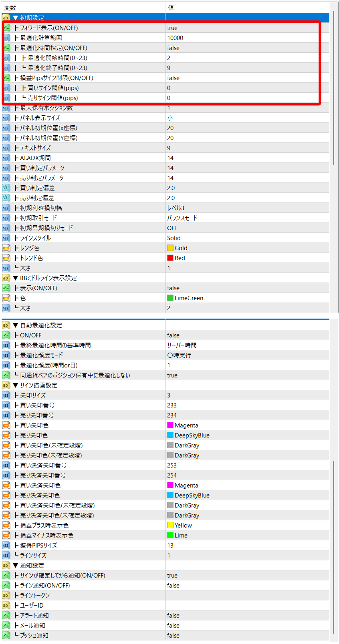Select the 買い判定パラメータ row label
339x644 pixels.
point(42,168)
